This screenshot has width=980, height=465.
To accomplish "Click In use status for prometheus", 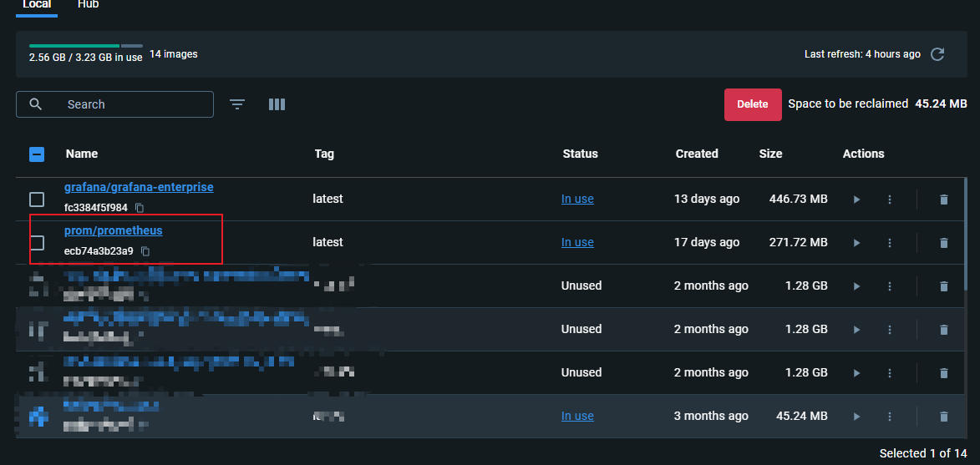I will tap(577, 242).
